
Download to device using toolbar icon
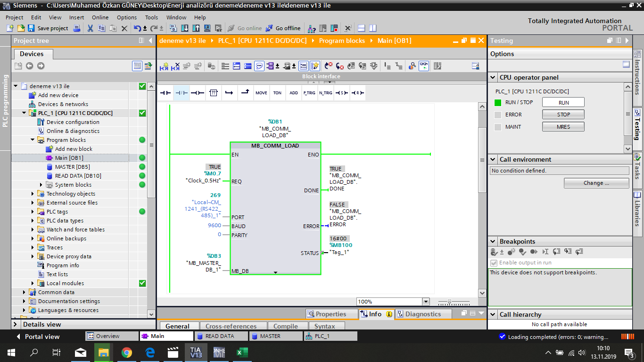click(x=184, y=28)
